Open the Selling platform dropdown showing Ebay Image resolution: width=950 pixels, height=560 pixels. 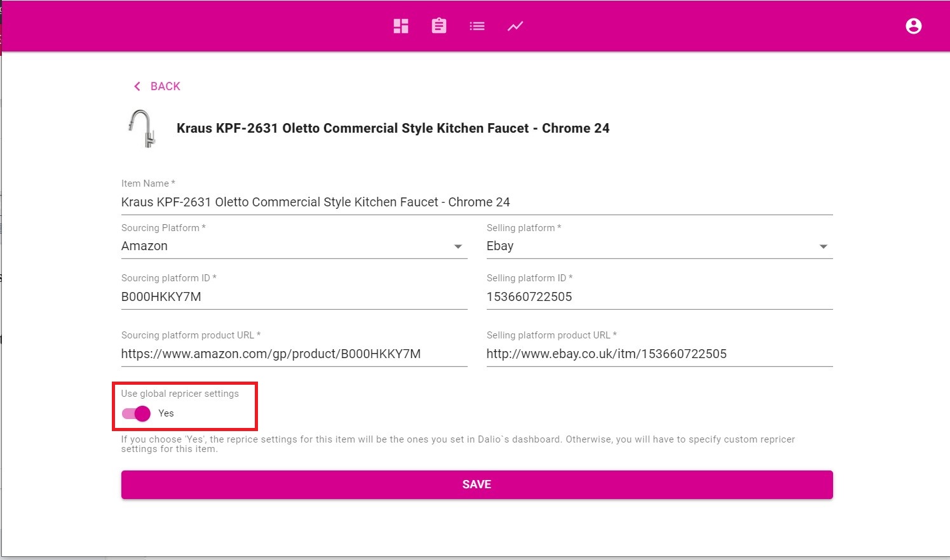tap(660, 246)
